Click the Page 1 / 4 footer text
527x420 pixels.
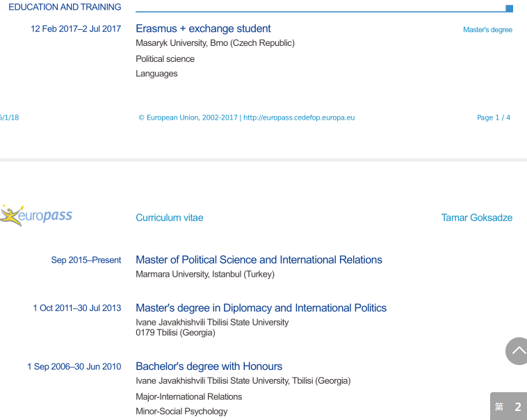[x=494, y=118]
